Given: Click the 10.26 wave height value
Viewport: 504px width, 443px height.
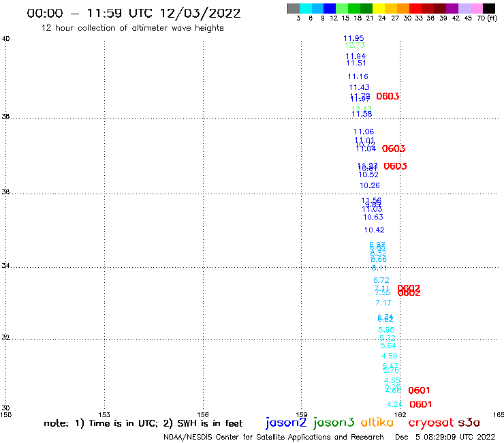Looking at the screenshot, I should click(370, 185).
